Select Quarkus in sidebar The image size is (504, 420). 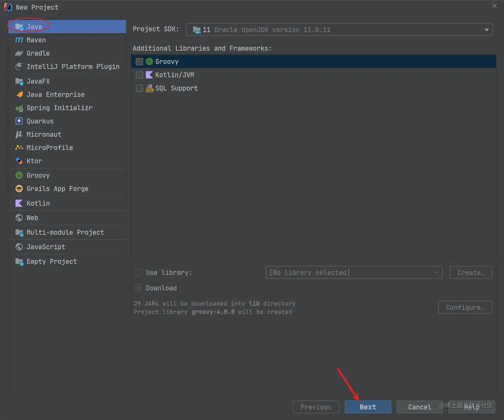click(67, 121)
